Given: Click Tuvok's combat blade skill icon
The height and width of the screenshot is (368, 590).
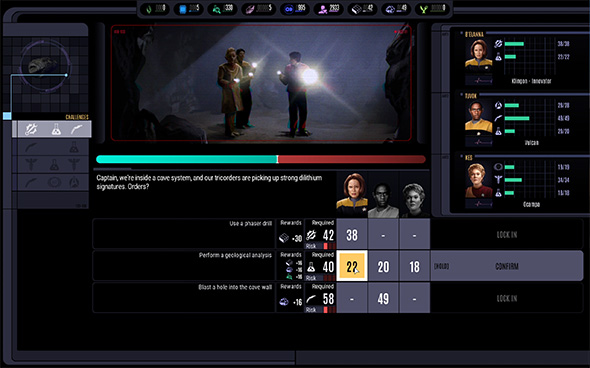Looking at the screenshot, I should (x=498, y=118).
